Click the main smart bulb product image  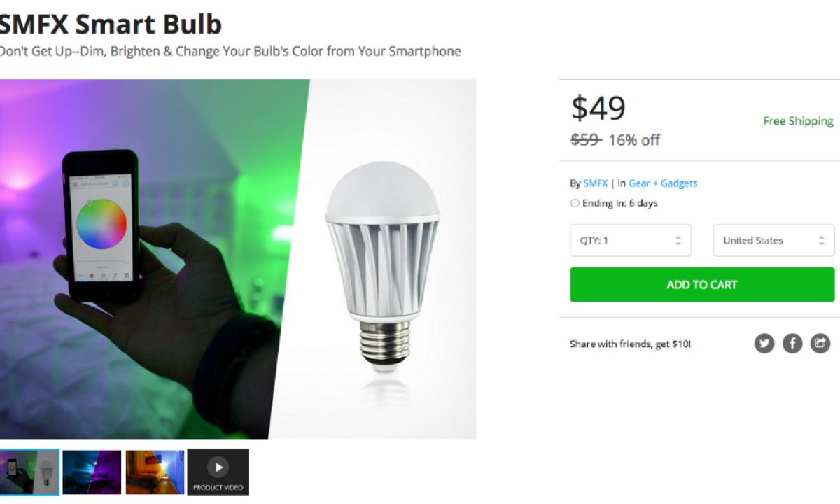pyautogui.click(x=238, y=259)
